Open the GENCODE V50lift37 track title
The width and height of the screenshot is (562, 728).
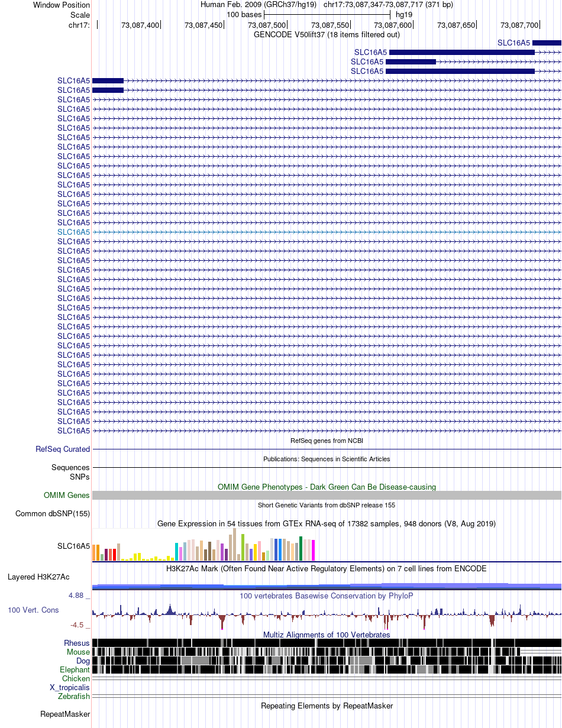[327, 34]
